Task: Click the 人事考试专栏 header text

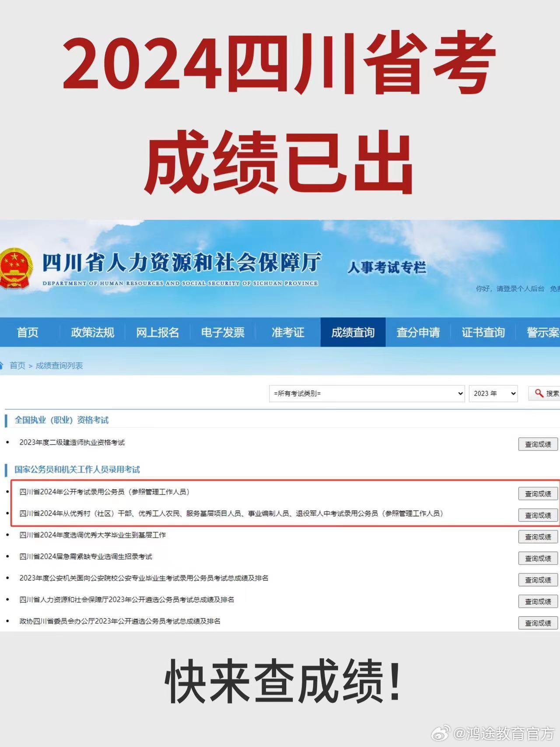Action: coord(387,267)
